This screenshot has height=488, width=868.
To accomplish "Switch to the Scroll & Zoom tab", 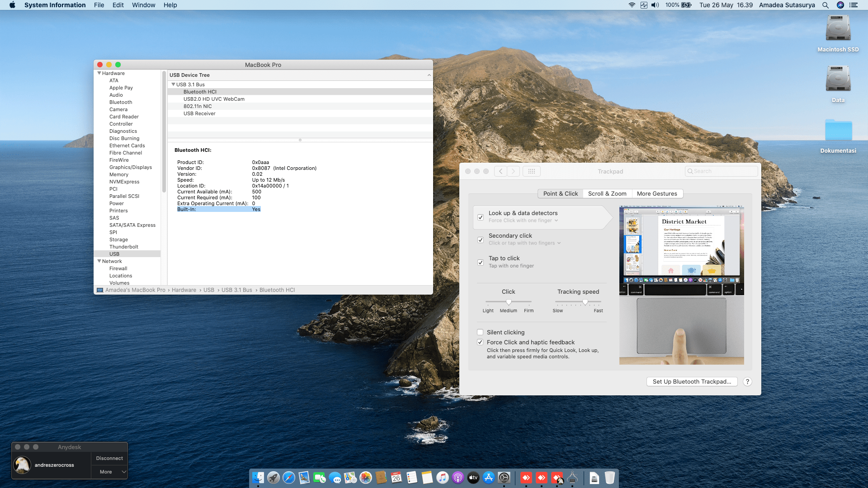I will click(x=607, y=194).
